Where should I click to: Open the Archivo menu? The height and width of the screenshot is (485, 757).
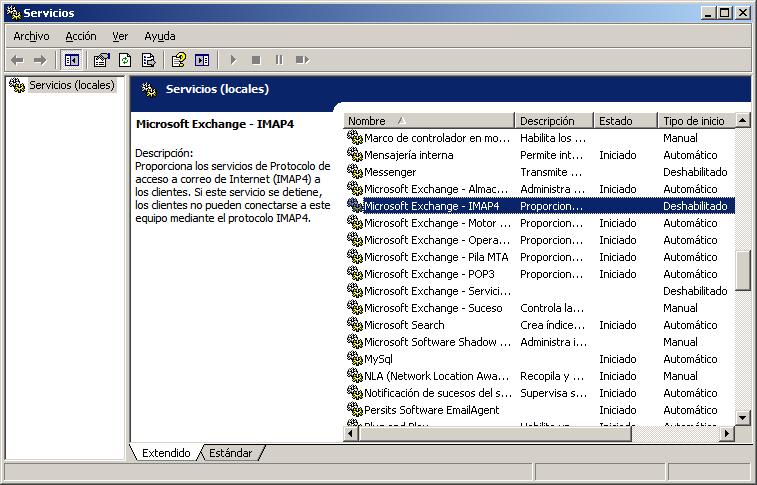[31, 36]
